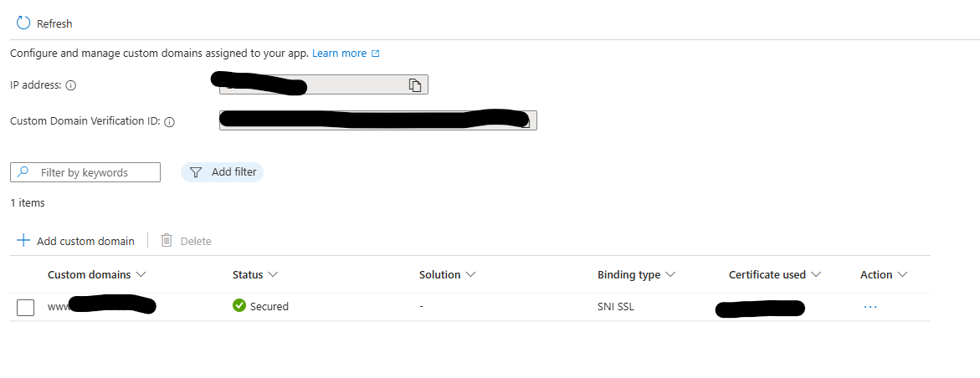Screen dimensions: 980x378
Task: Click the Add filter button
Action: coord(222,172)
